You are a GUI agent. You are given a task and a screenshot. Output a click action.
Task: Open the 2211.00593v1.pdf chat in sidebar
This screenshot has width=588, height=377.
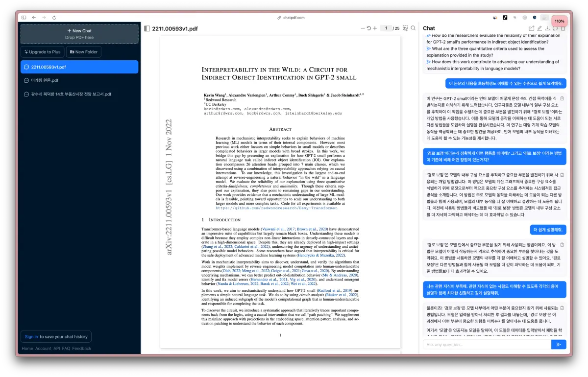(79, 67)
